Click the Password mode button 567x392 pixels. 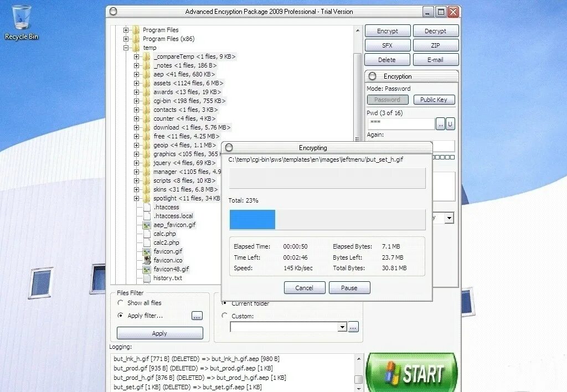coord(388,100)
